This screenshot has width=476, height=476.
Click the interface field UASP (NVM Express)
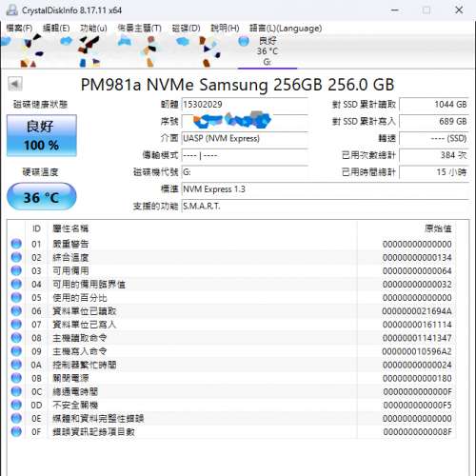coord(245,138)
